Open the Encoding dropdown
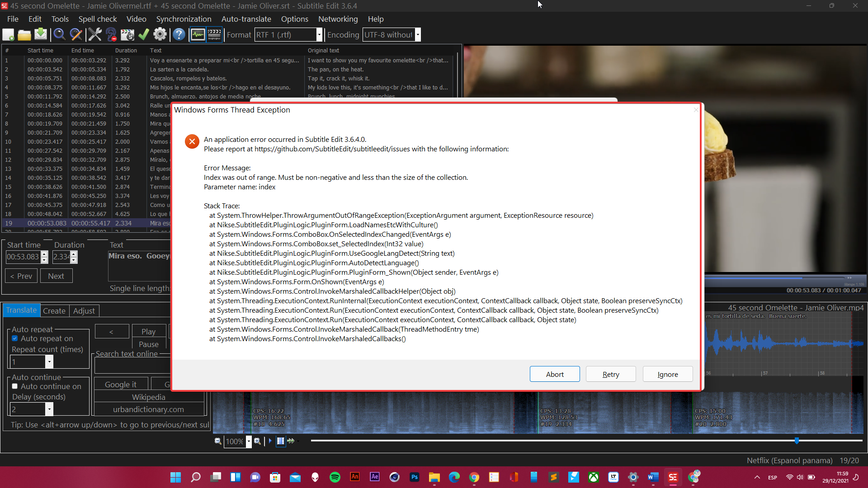Screen dimensions: 868x488 click(418, 34)
